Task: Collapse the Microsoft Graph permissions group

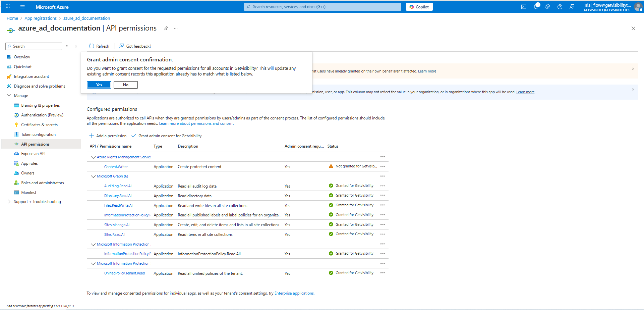Action: coord(93,176)
